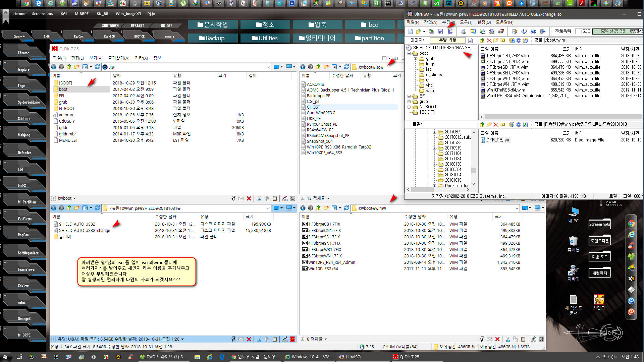The width and height of the screenshot is (644, 362).
Task: Select Win10PE_RS4_x64_Admin in bottom-right pane
Action: 332,262
